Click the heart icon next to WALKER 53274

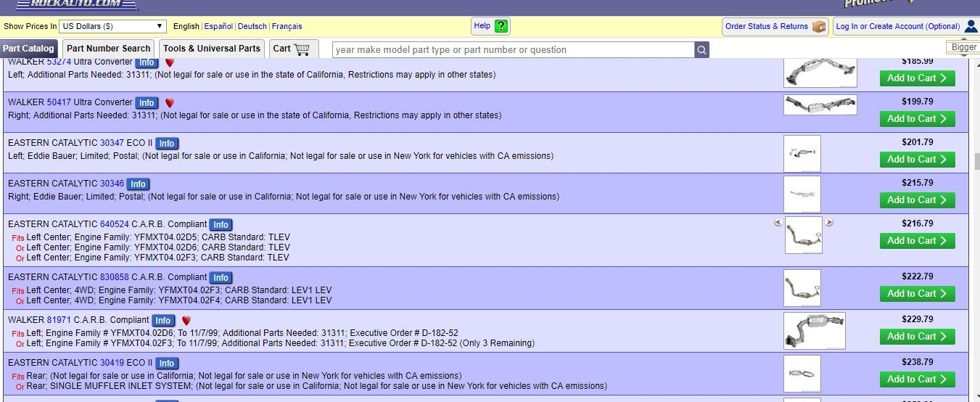coord(170,62)
